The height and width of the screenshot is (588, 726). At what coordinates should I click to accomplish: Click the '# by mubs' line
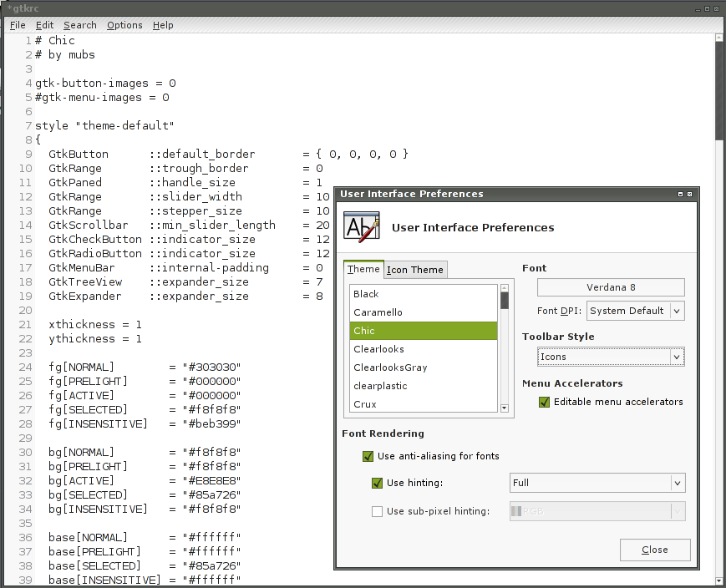click(x=65, y=55)
